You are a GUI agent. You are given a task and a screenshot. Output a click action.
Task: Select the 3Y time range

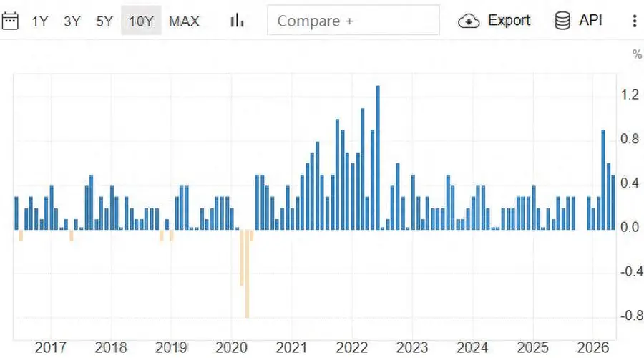pos(72,21)
